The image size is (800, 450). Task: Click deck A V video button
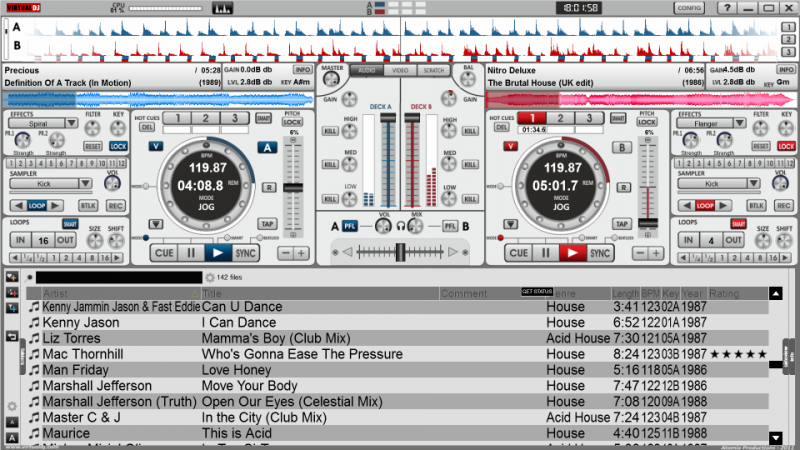pos(156,146)
